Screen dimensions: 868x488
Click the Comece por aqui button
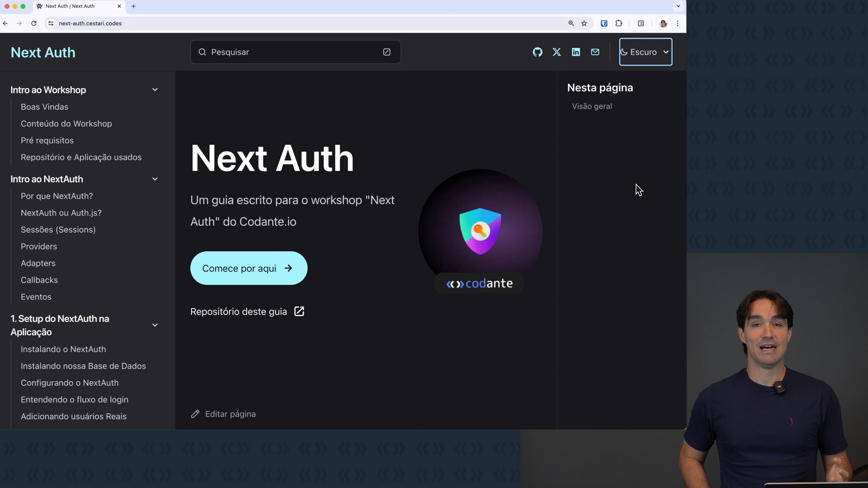249,268
